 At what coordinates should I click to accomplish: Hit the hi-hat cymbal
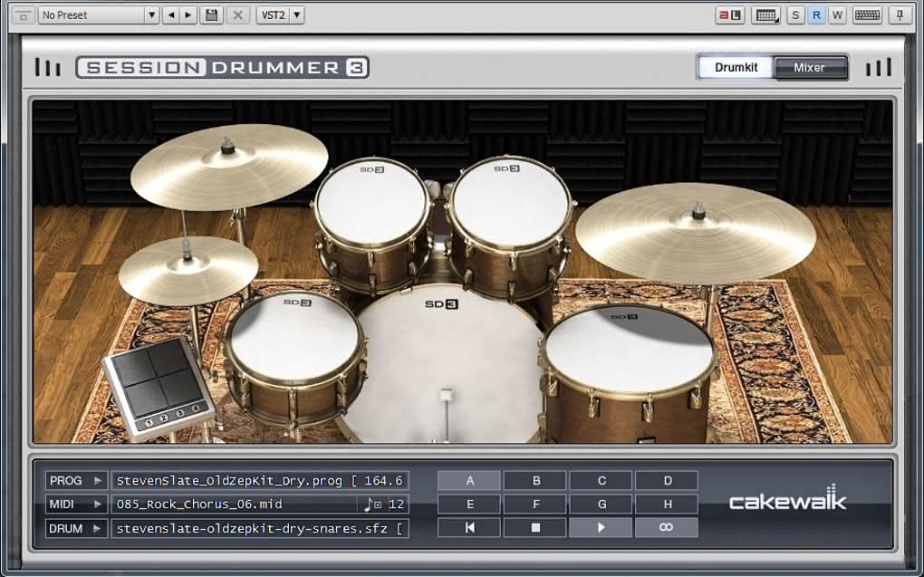188,269
